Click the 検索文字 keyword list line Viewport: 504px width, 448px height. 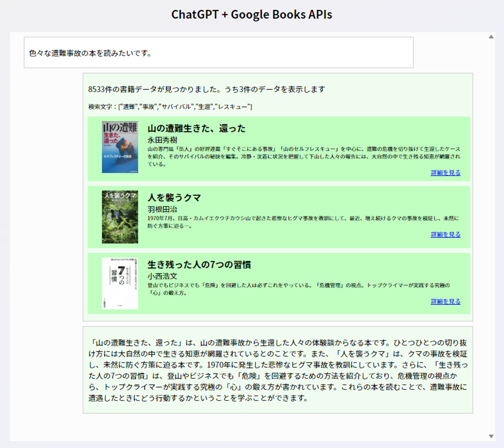tap(170, 107)
